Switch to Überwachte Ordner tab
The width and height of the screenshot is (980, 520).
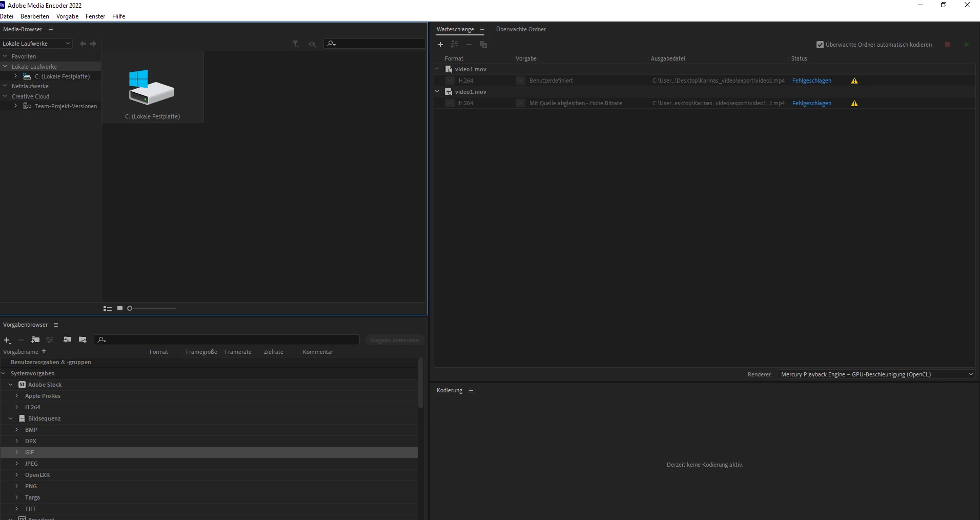click(x=521, y=30)
